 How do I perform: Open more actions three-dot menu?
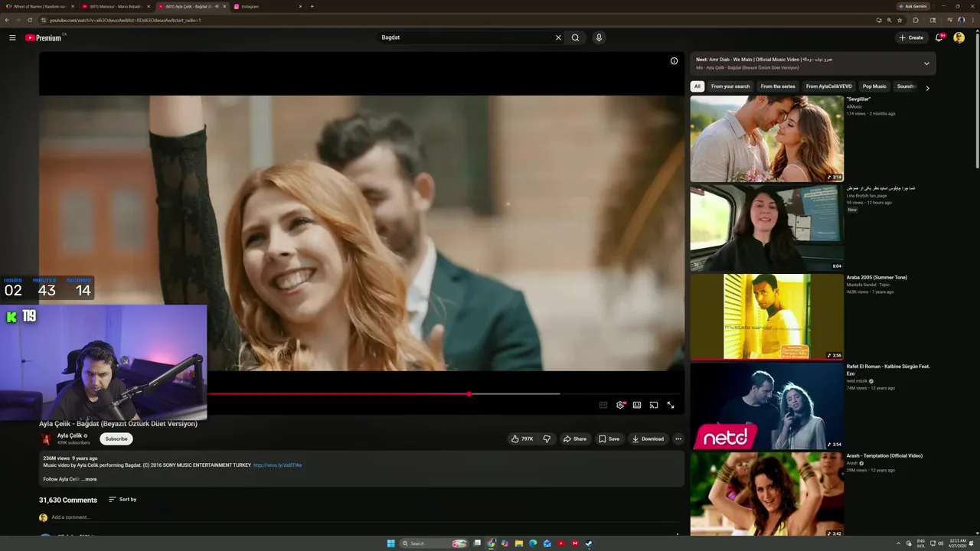pos(678,439)
